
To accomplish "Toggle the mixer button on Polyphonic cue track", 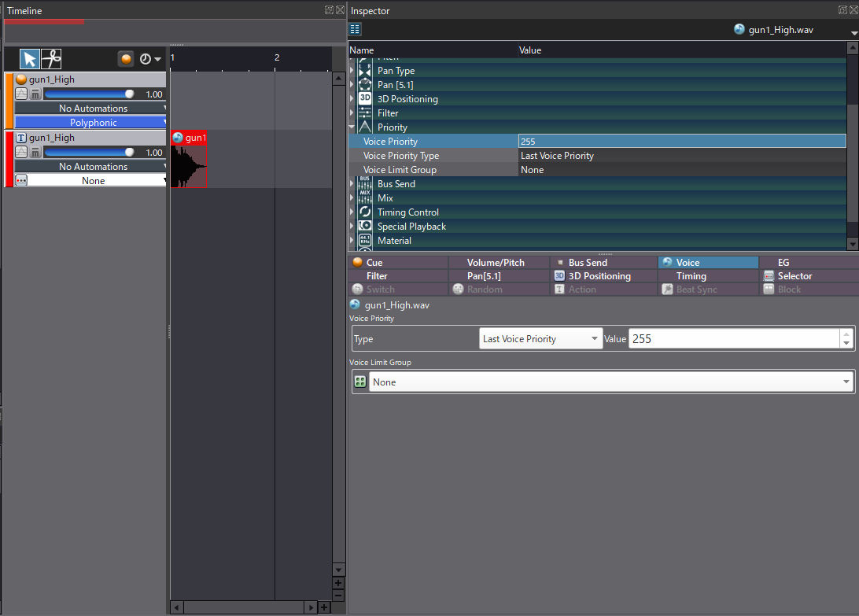I will click(35, 94).
